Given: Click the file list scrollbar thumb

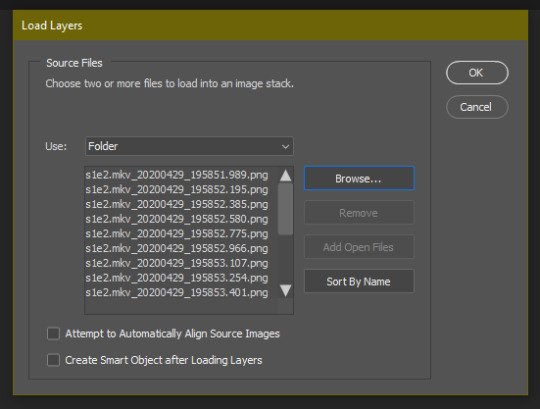Looking at the screenshot, I should [x=285, y=209].
